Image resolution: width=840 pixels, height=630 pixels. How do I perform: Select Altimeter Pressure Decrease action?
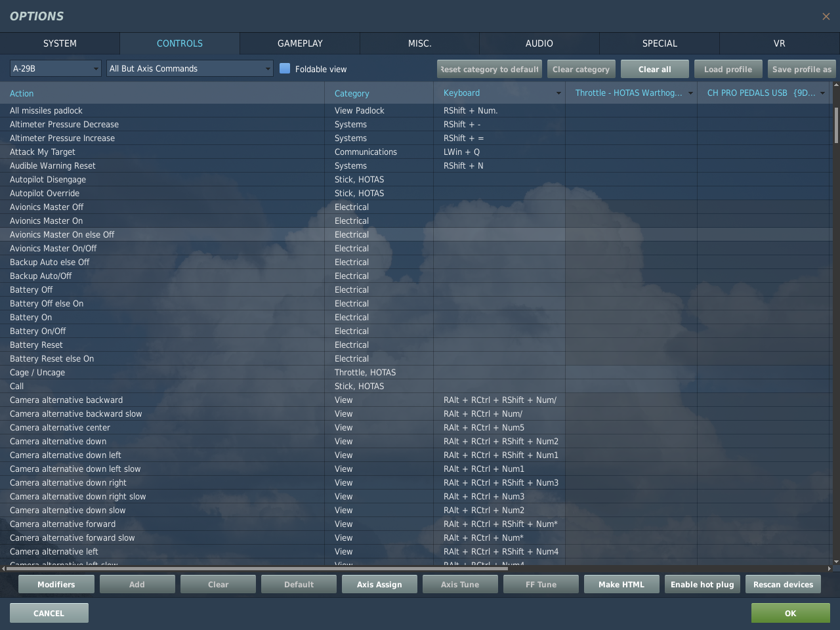click(416, 124)
